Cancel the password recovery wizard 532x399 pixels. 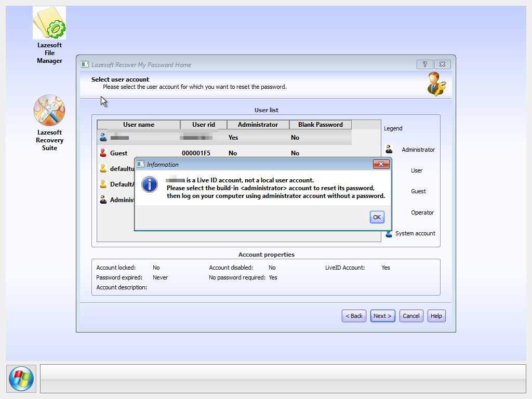(x=411, y=316)
